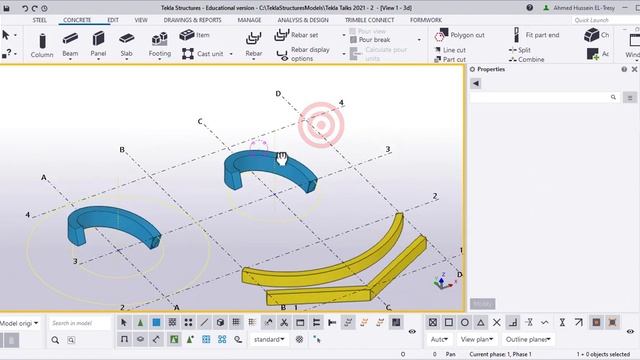Switch to the EDIT ribbon tab
This screenshot has height=360, width=640.
(113, 20)
